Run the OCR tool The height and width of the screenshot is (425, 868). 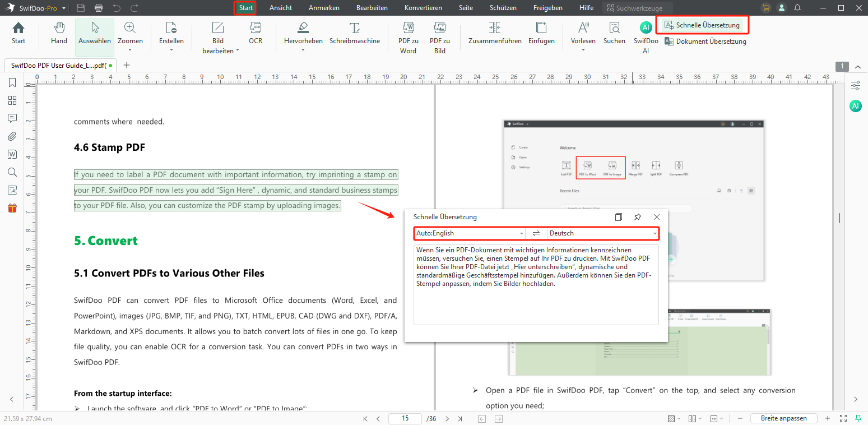click(x=256, y=33)
